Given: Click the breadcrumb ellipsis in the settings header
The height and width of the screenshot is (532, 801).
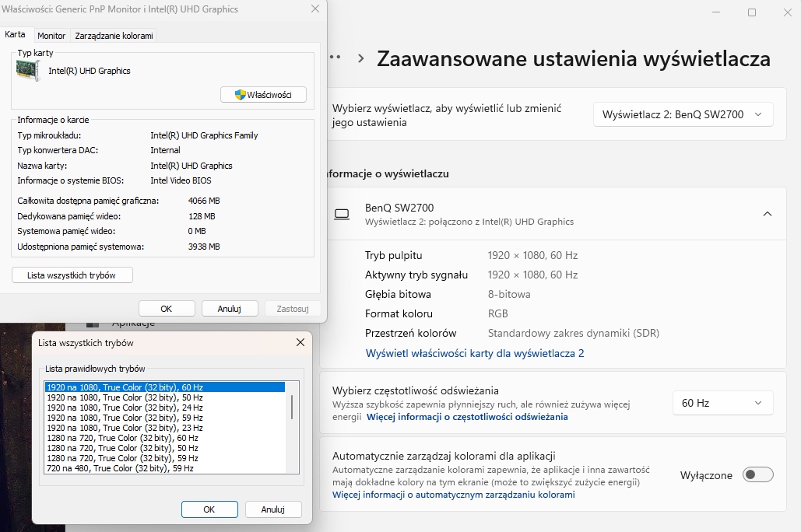Looking at the screenshot, I should 336,58.
